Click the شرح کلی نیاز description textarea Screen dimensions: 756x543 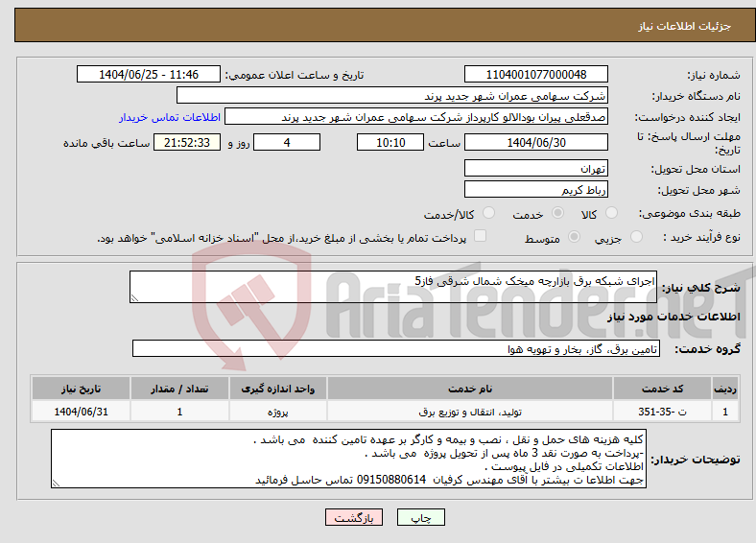coord(393,287)
